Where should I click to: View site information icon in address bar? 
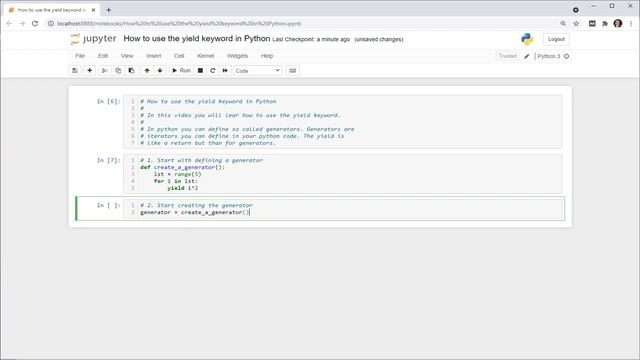(x=51, y=24)
